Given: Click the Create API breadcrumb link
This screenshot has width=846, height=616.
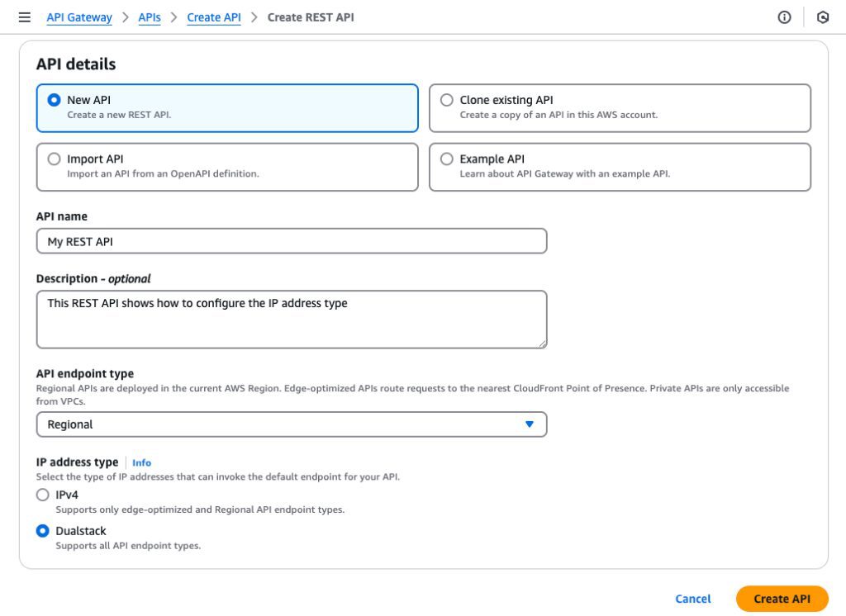Looking at the screenshot, I should (x=213, y=17).
